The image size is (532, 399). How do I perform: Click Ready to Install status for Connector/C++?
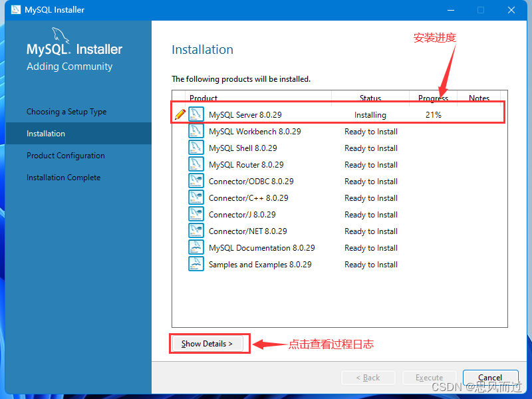pyautogui.click(x=371, y=198)
